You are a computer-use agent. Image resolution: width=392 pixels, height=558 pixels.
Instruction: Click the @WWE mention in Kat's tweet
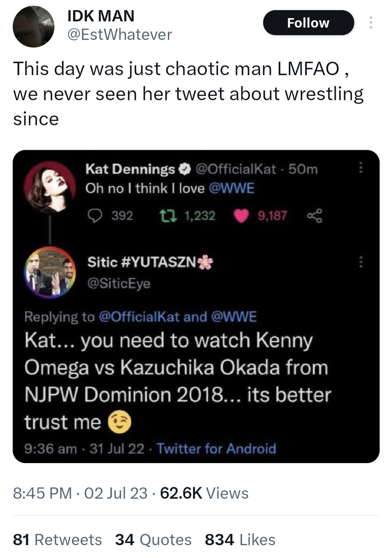coord(232,188)
